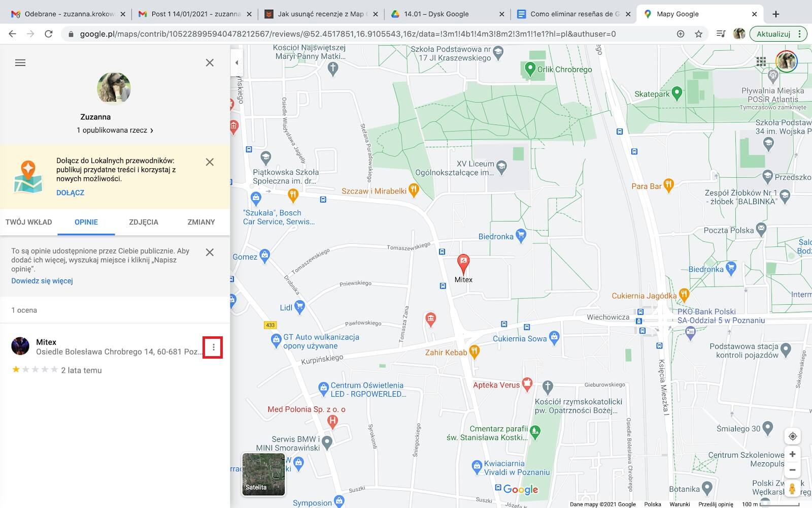Click Zuzanna's profile photo in panel
The width and height of the screenshot is (812, 508).
point(114,89)
